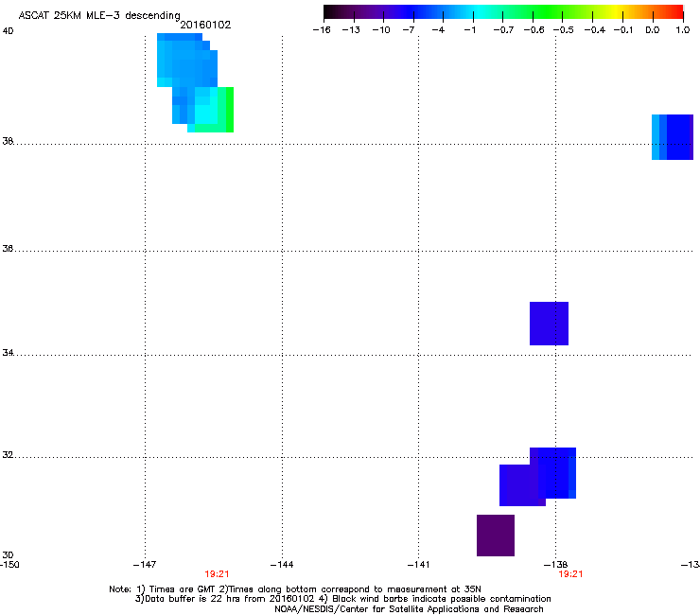Click the color bar label "-7"

408,30
